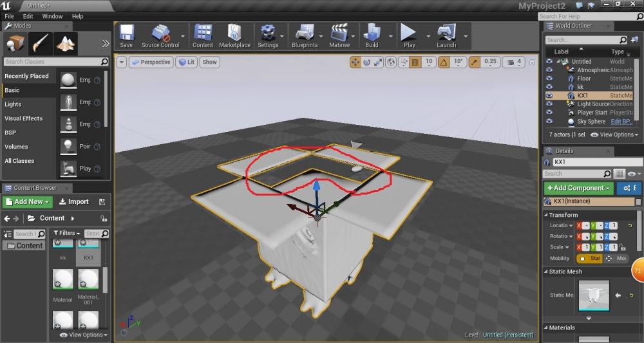The image size is (644, 343).
Task: Select Content folder in tree
Action: pos(24,246)
